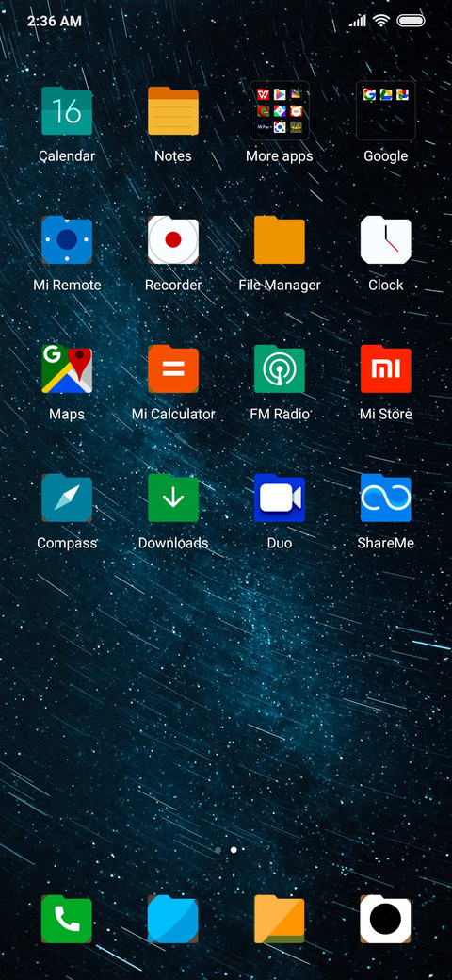Open the More apps folder
The image size is (452, 980).
pyautogui.click(x=279, y=110)
